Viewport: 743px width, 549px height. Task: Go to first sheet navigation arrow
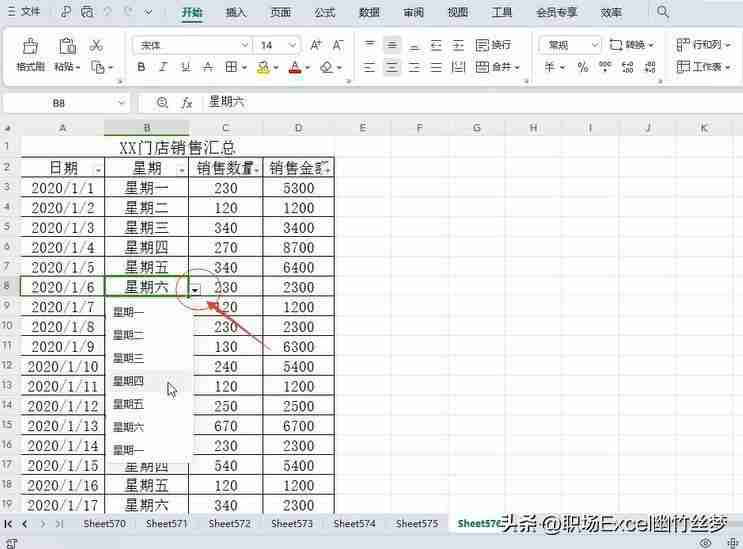tap(8, 524)
